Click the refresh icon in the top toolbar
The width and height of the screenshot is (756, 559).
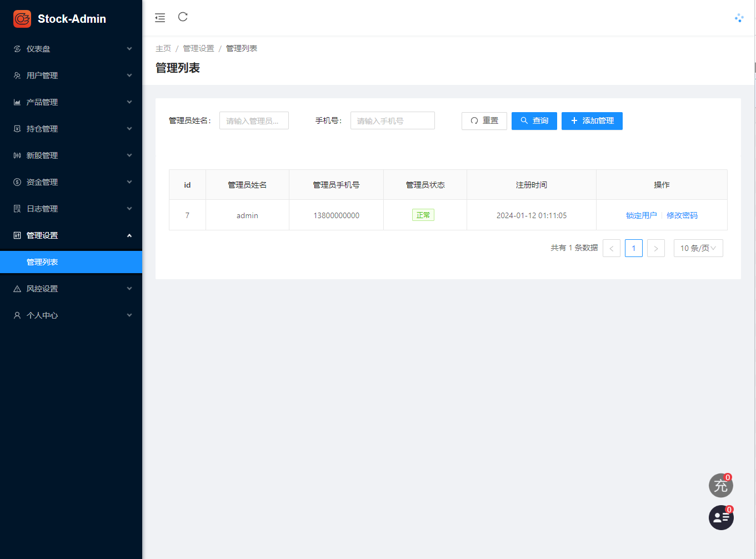pyautogui.click(x=183, y=17)
